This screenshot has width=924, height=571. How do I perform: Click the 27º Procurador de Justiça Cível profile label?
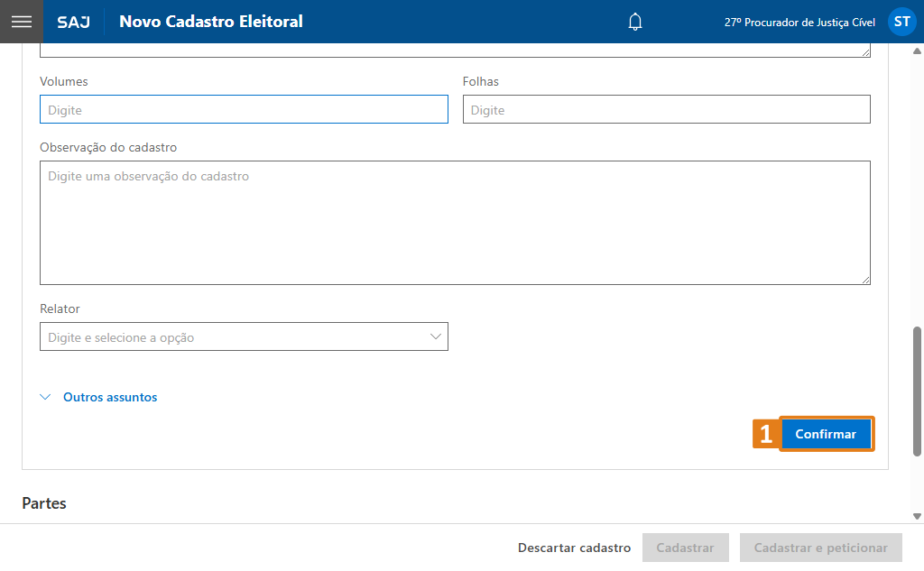(x=799, y=22)
